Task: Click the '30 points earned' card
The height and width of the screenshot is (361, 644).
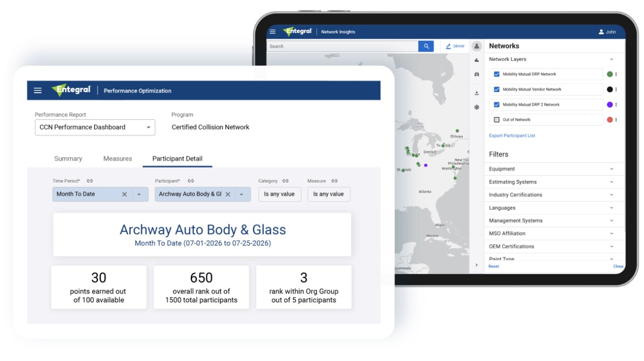Action: (99, 287)
